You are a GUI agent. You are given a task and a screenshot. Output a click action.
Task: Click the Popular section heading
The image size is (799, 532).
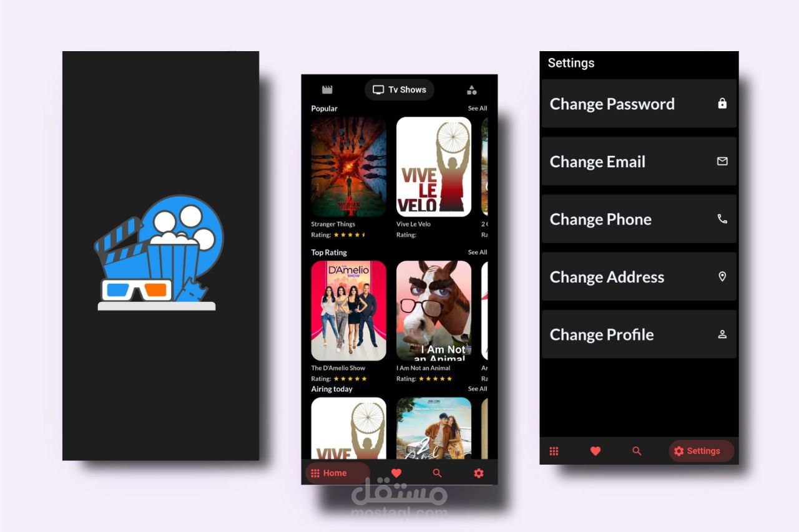click(325, 109)
